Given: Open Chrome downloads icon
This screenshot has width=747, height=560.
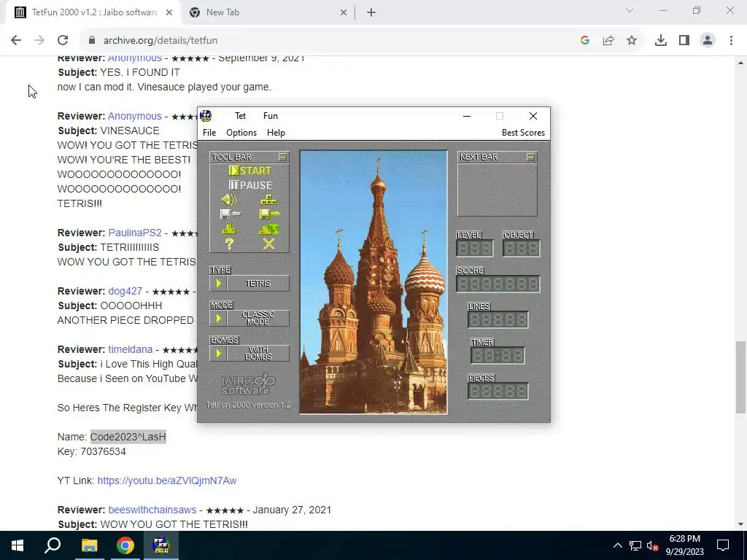Looking at the screenshot, I should pos(661,41).
